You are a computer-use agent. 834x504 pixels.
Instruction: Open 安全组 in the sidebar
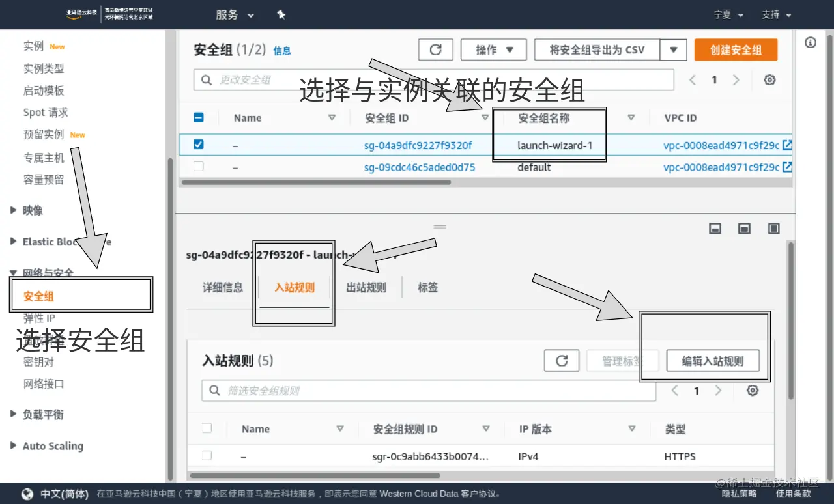pos(38,296)
